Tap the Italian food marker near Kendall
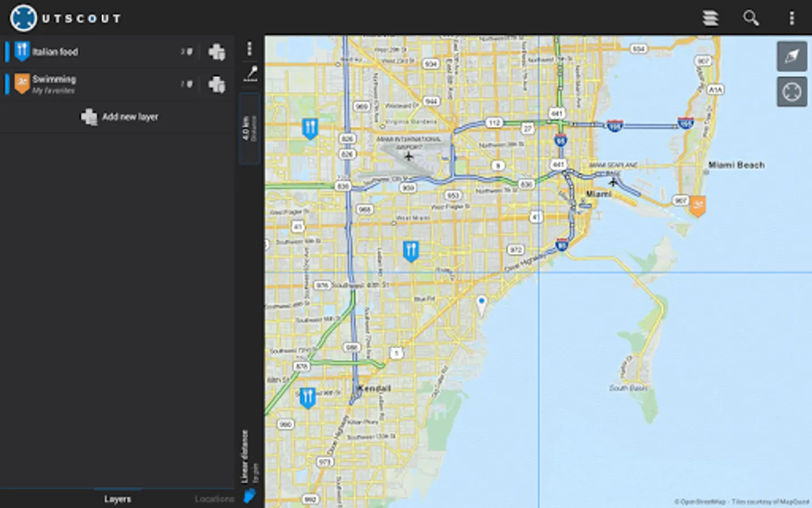 (307, 398)
